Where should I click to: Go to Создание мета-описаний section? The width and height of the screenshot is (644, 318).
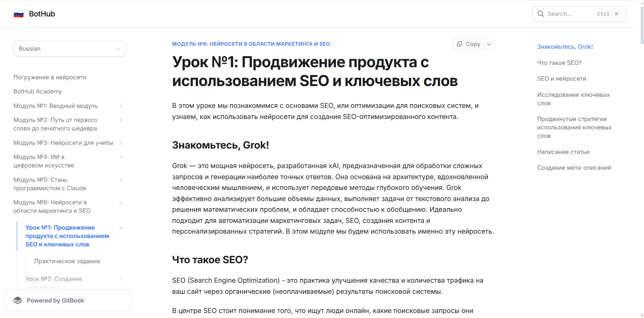coord(574,168)
